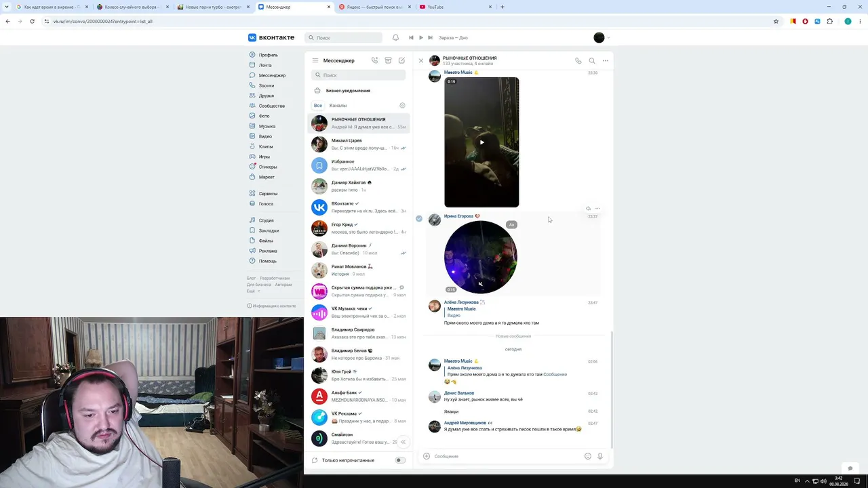Play the track Зараза – Дно
868x488 pixels.
(x=420, y=37)
